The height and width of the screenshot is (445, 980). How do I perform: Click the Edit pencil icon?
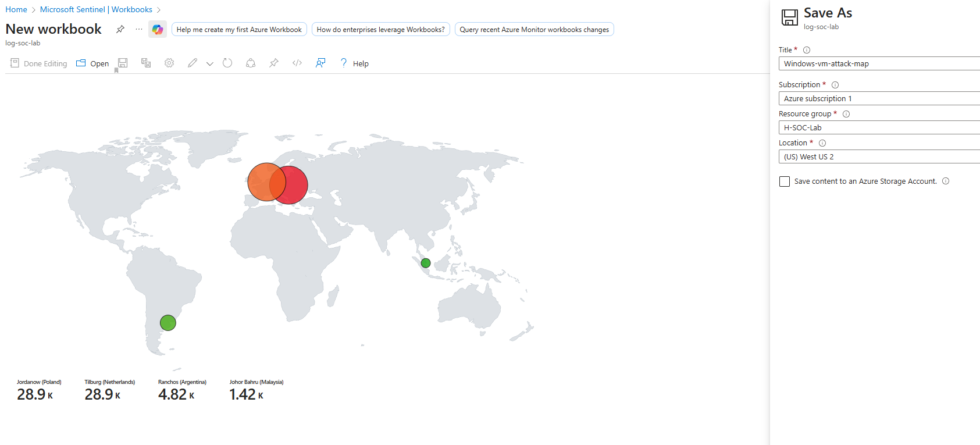(x=193, y=63)
